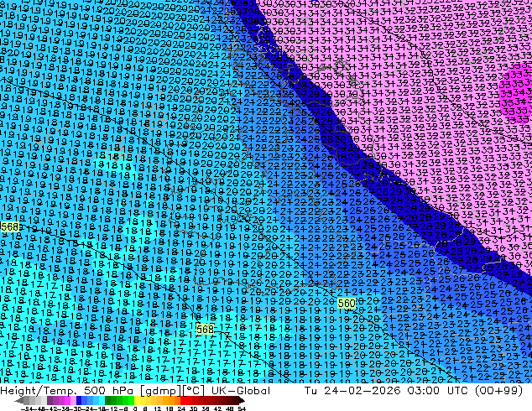
Task: Click the '[gdmp]' unit label
Action: (161, 391)
